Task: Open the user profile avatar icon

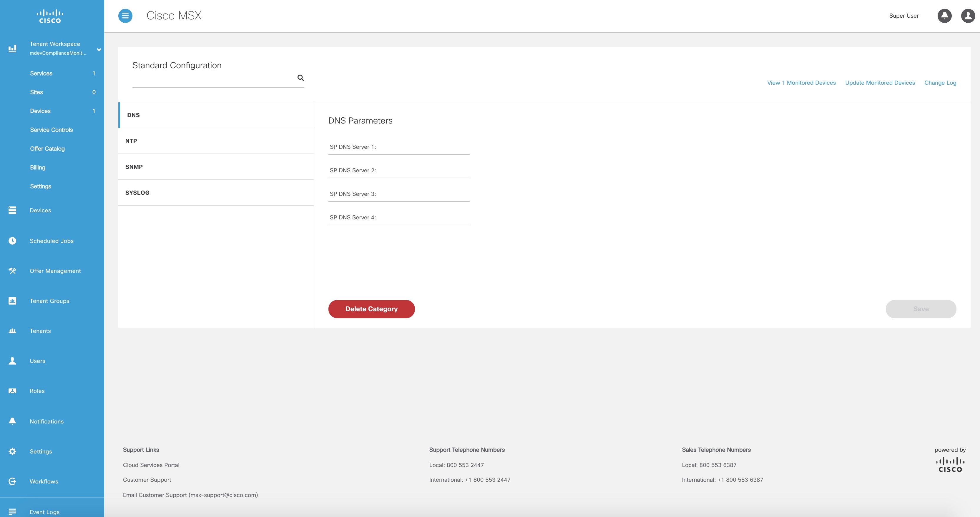Action: coord(968,16)
